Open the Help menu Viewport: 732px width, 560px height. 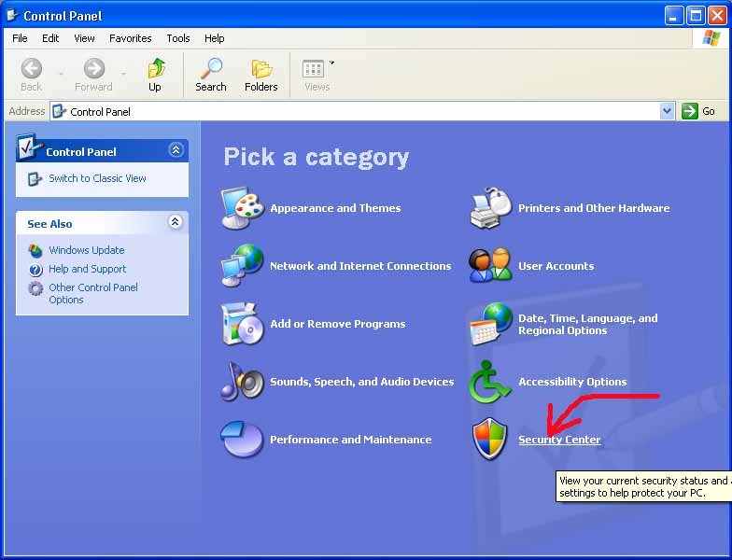tap(215, 38)
